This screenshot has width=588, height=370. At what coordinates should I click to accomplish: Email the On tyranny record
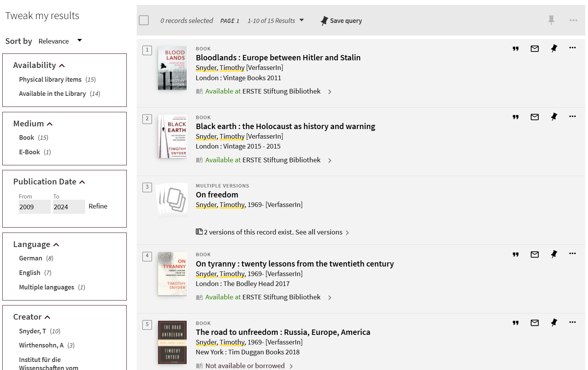tap(535, 254)
